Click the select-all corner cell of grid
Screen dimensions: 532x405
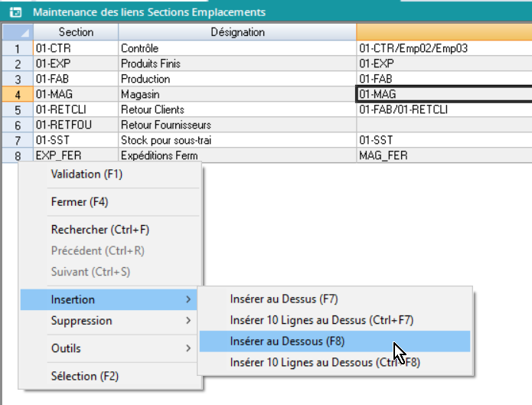(x=16, y=32)
